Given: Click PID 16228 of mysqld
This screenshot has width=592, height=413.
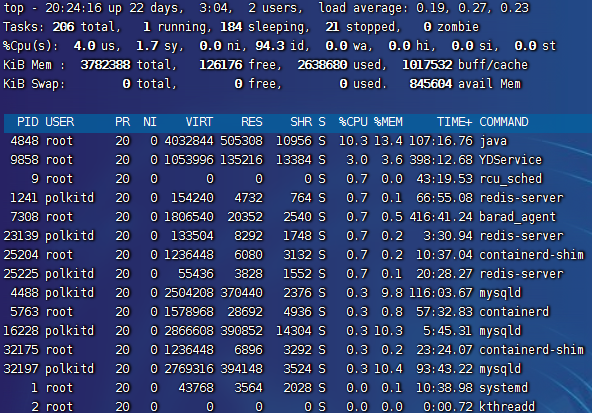Looking at the screenshot, I should point(21,331).
